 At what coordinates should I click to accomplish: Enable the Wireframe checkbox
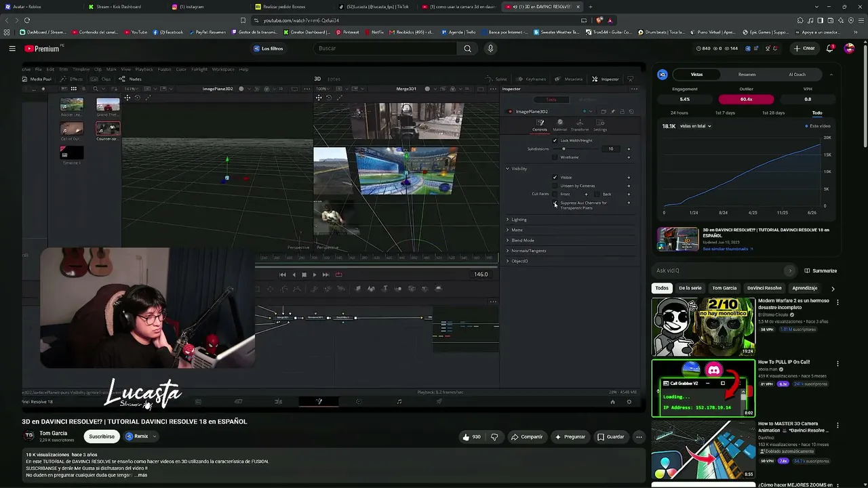tap(555, 157)
